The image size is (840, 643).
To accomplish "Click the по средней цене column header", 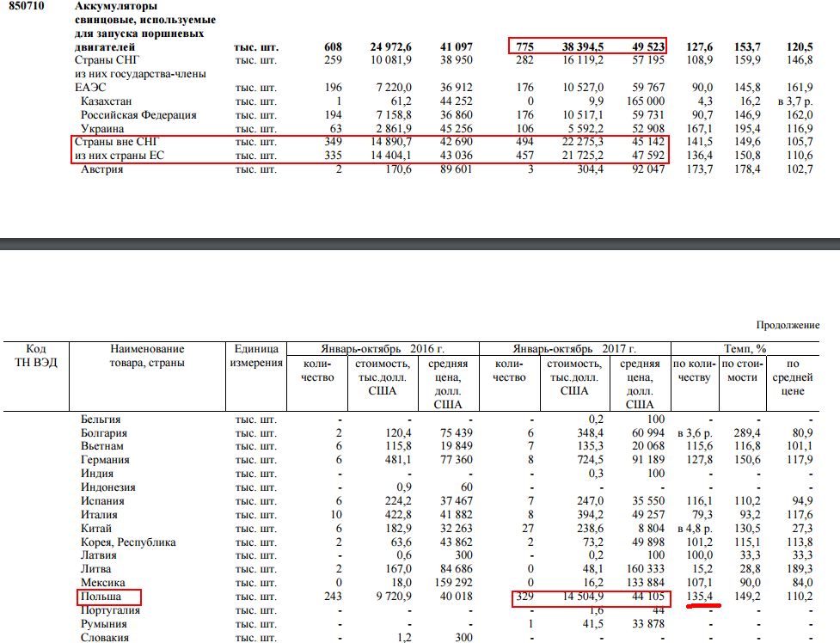I will 793,377.
